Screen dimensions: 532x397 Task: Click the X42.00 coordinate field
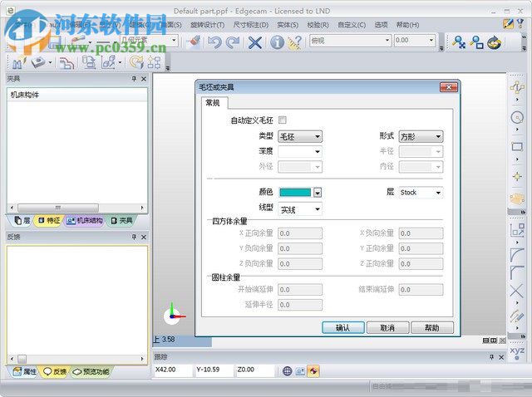click(172, 370)
